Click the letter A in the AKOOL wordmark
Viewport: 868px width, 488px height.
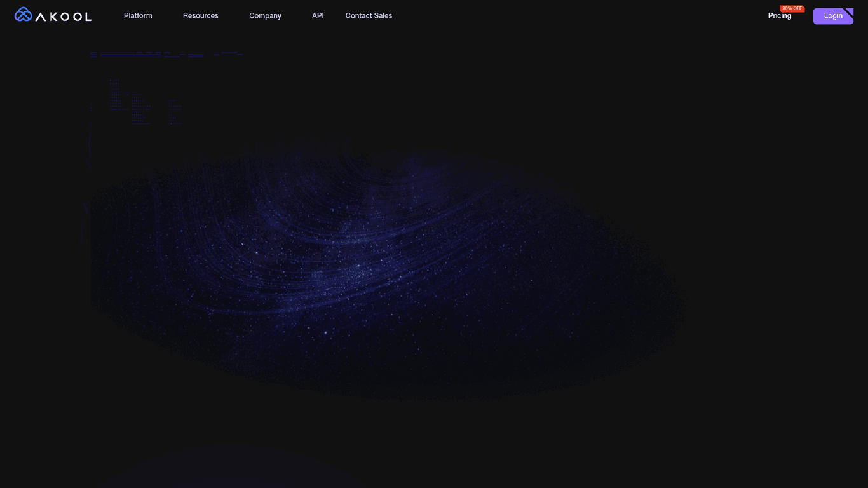coord(39,17)
